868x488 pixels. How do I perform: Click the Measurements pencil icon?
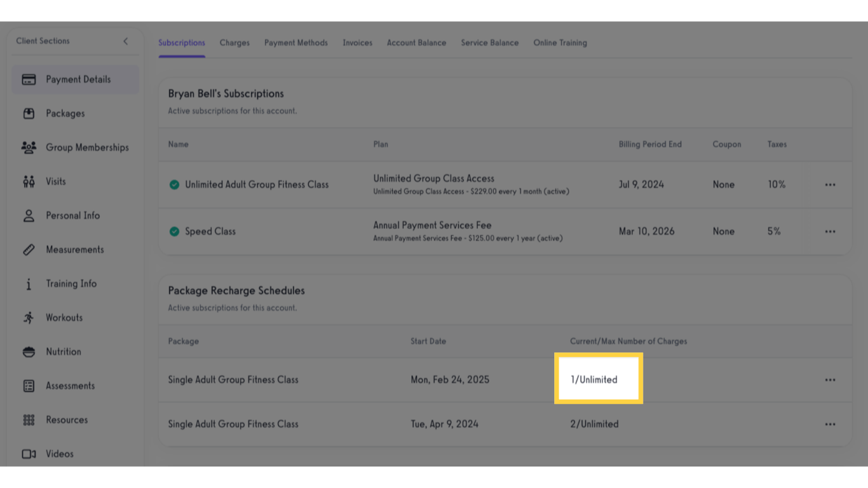pyautogui.click(x=30, y=249)
